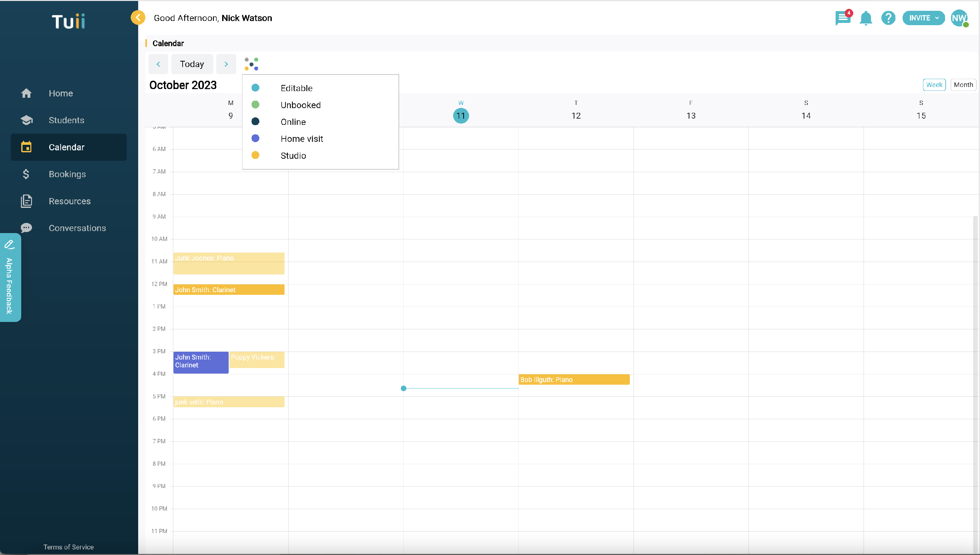Collapse sidebar with yellow arrow button
980x555 pixels.
[x=138, y=18]
